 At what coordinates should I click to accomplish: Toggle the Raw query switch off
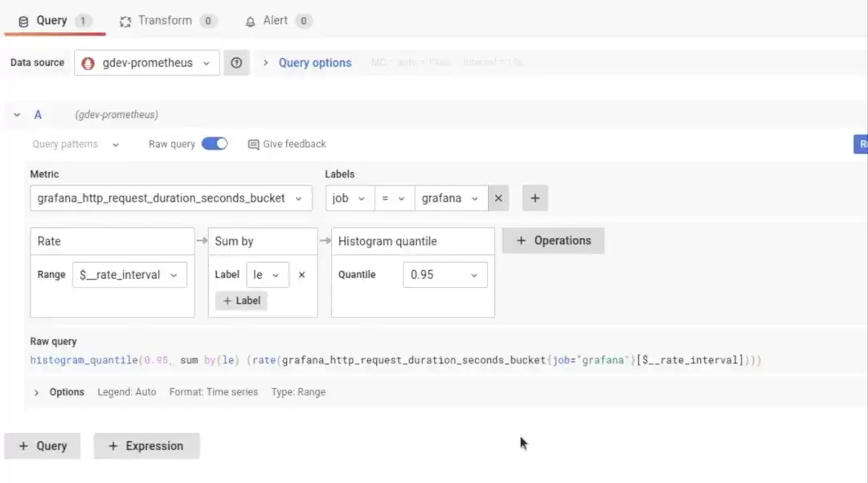click(x=215, y=144)
